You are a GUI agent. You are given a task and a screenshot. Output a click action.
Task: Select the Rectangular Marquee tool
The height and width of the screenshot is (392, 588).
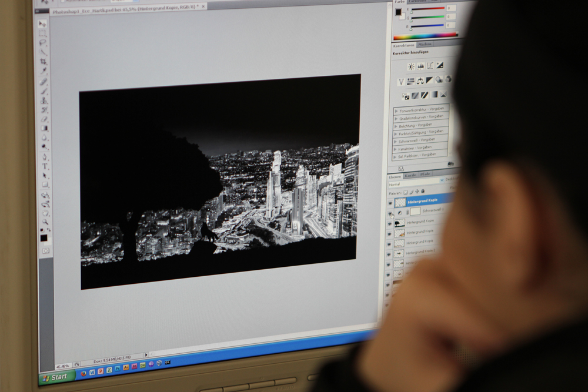coord(43,33)
